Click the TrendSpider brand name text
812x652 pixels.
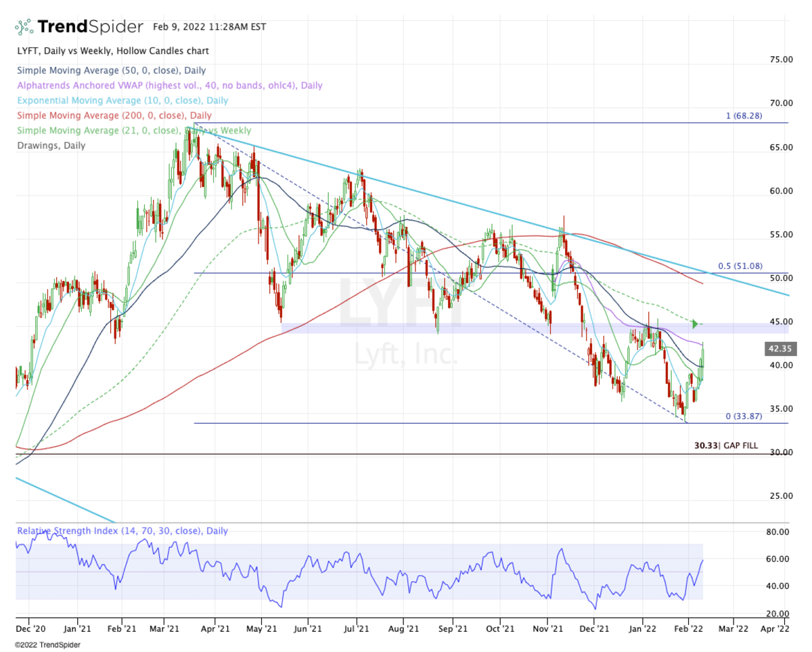pos(90,27)
